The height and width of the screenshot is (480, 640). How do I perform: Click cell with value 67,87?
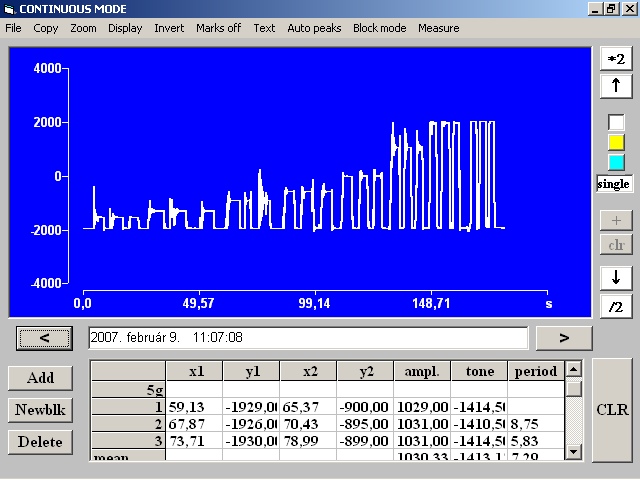[x=194, y=424]
